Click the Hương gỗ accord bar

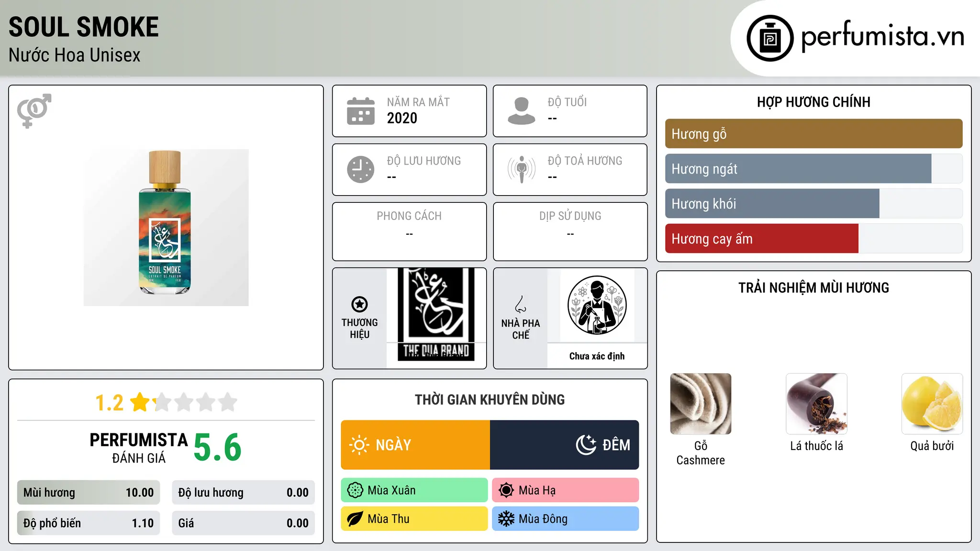pyautogui.click(x=813, y=133)
